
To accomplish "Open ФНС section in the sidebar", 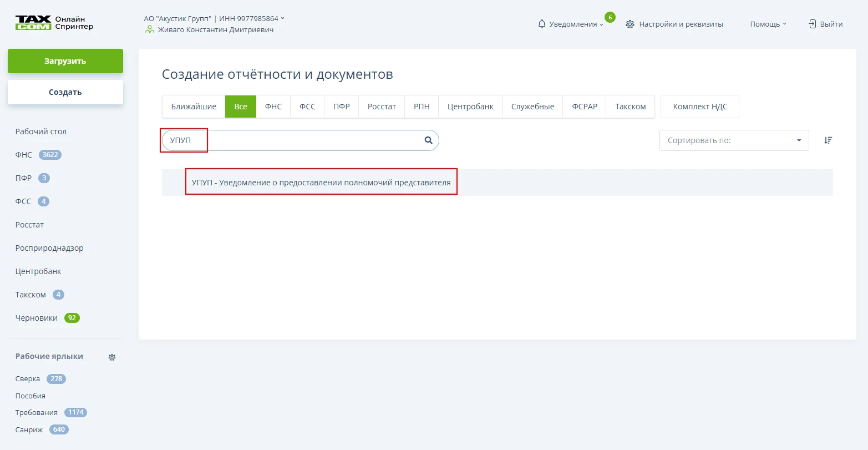I will click(24, 155).
